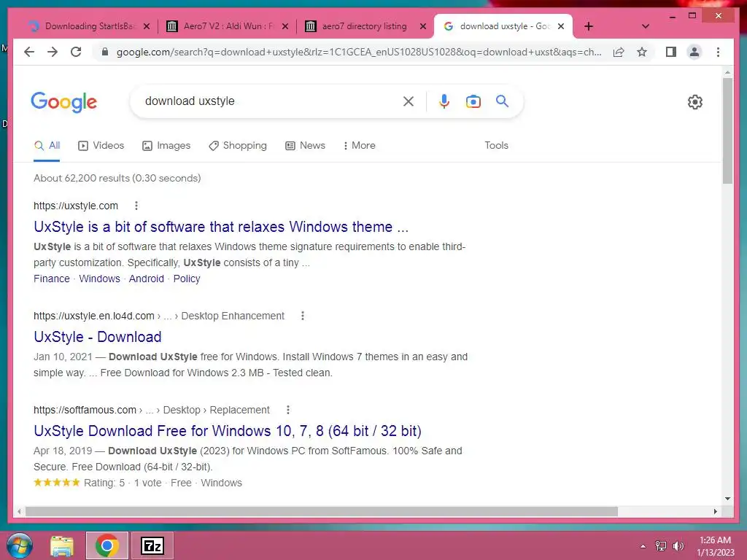Switch to Videos results

click(x=101, y=146)
